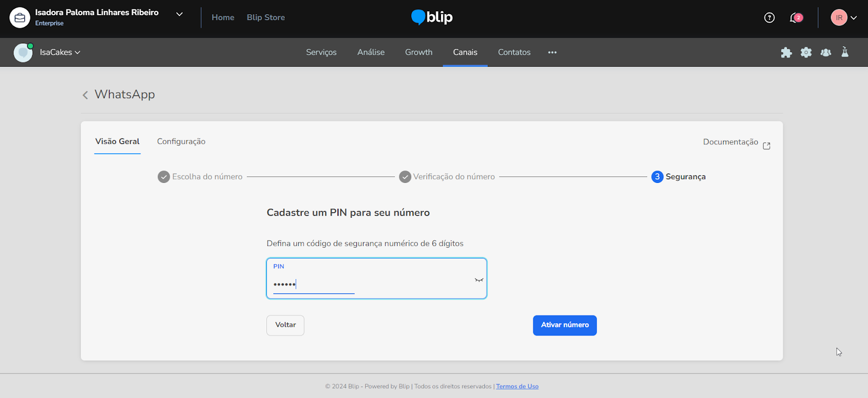The height and width of the screenshot is (398, 868).
Task: Open the Termos de Uso link
Action: point(517,387)
